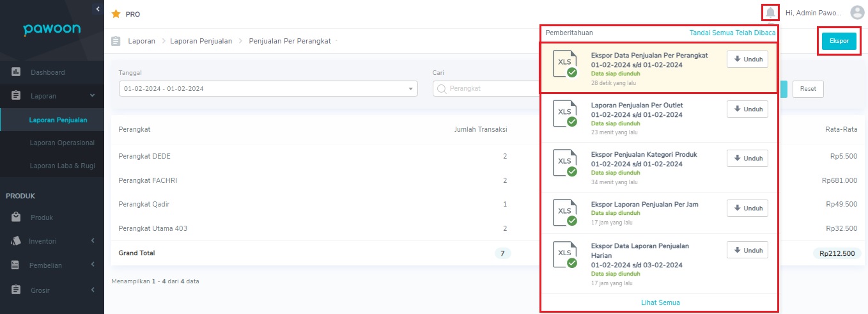Collapse the Laporan sidebar menu chevron
Image resolution: width=868 pixels, height=314 pixels.
tap(93, 95)
